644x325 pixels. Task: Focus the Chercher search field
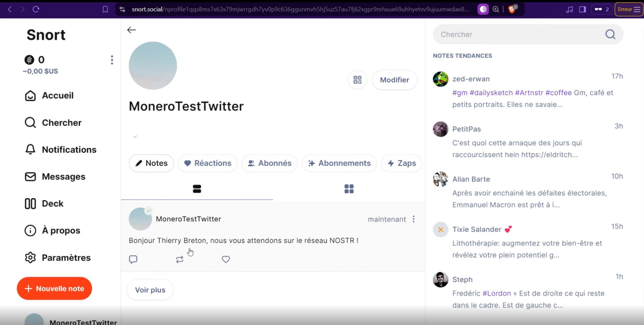[528, 34]
